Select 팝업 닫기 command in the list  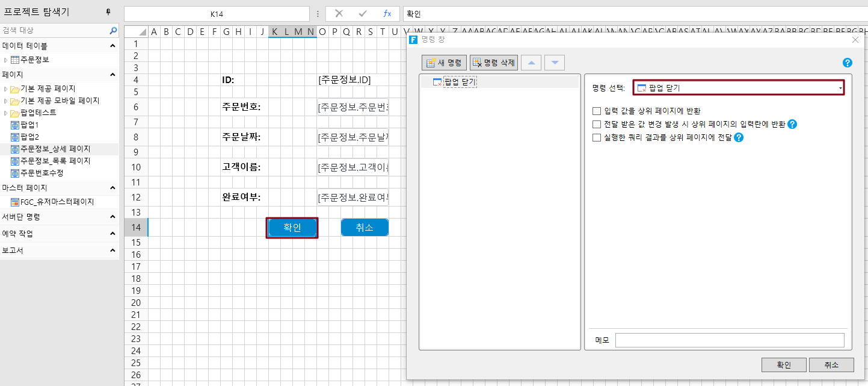(460, 81)
